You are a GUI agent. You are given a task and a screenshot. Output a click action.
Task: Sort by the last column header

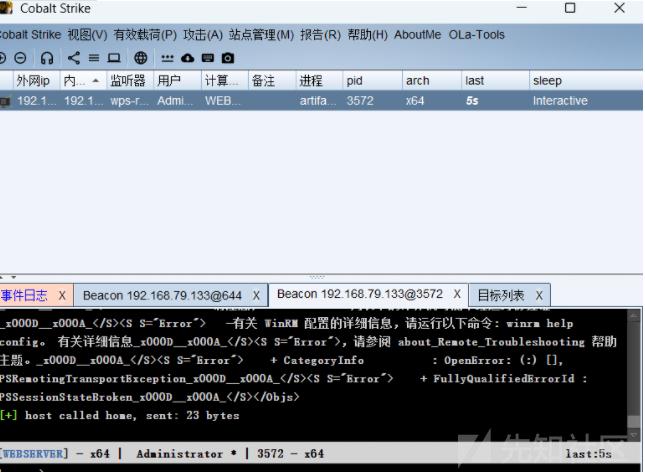click(495, 81)
